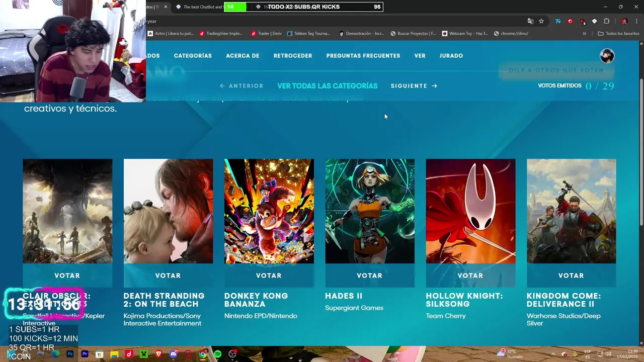Click the Hollow Knight Silksong cover art
644x362 pixels.
pyautogui.click(x=470, y=211)
